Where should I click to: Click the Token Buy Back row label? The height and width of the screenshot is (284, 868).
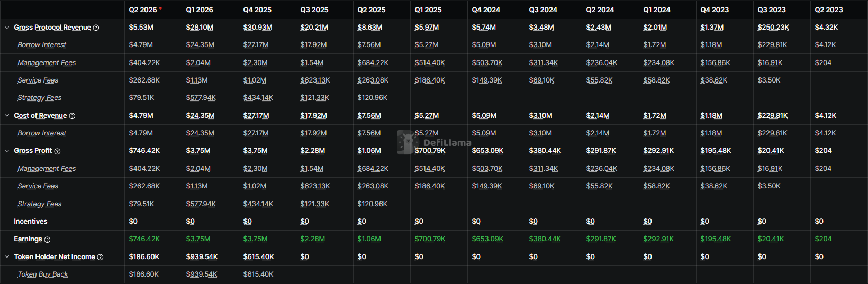[x=43, y=274]
